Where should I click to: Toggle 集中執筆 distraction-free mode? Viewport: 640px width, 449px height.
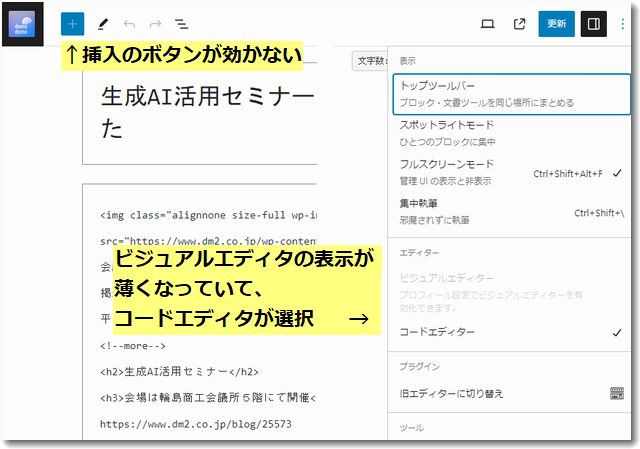(510, 210)
